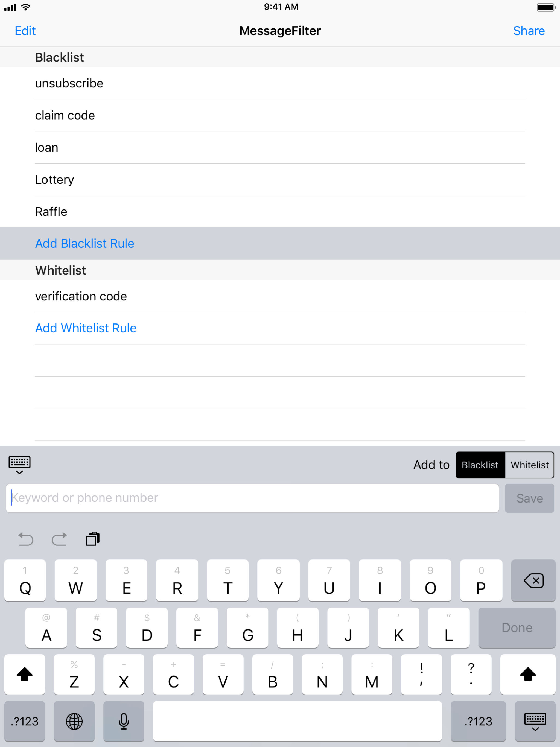Switch to the left .?123 symbols keyboard

[x=25, y=721]
